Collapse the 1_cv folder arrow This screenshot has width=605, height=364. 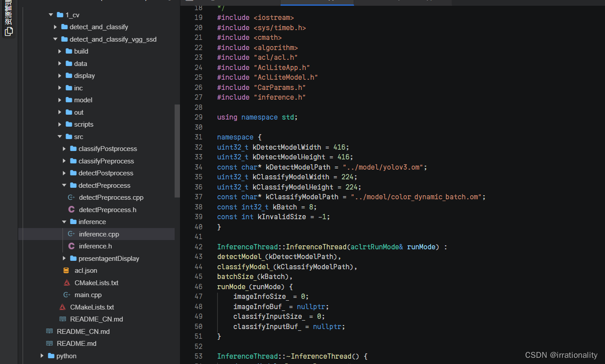pos(51,15)
